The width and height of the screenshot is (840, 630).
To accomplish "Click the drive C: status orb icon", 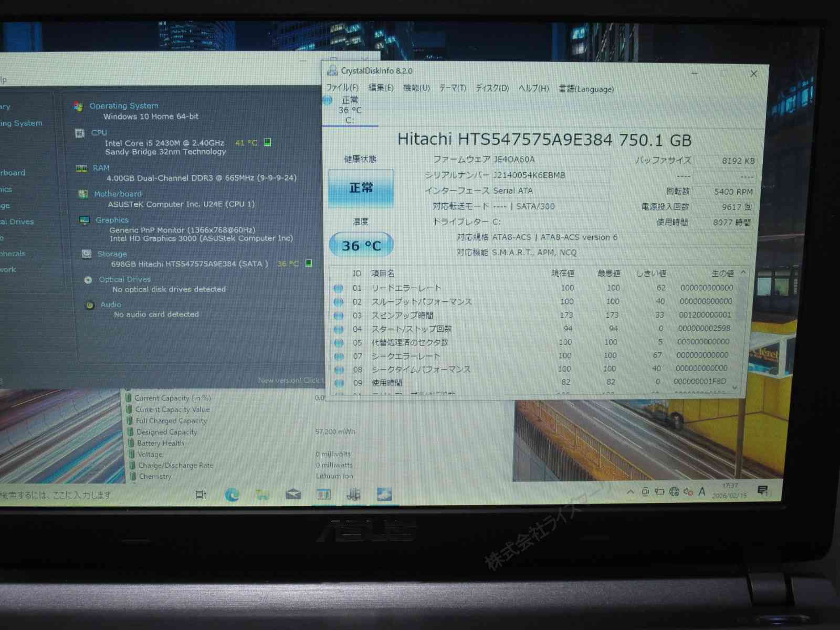I will tap(328, 100).
